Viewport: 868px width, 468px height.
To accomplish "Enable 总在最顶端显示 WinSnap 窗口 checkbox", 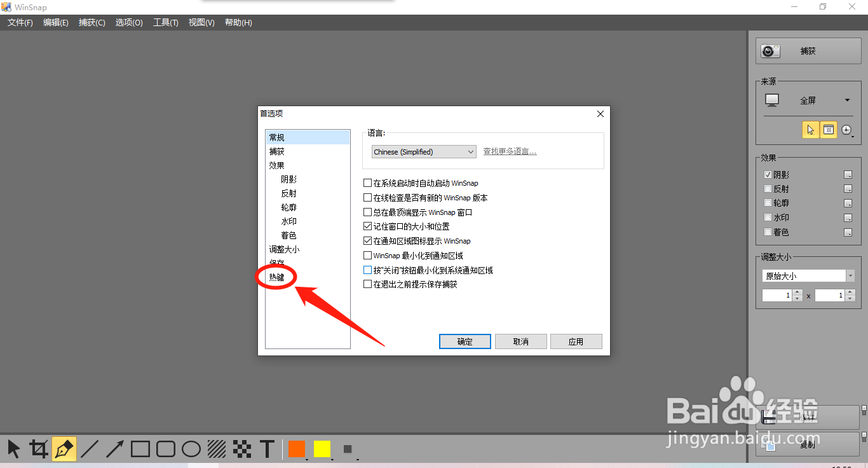I will (367, 212).
